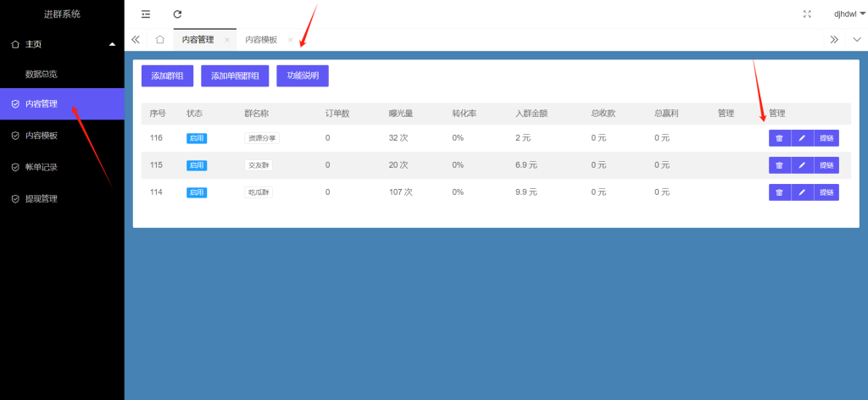Viewport: 868px width, 400px height.
Task: Click the 功能说明 button
Action: [303, 75]
